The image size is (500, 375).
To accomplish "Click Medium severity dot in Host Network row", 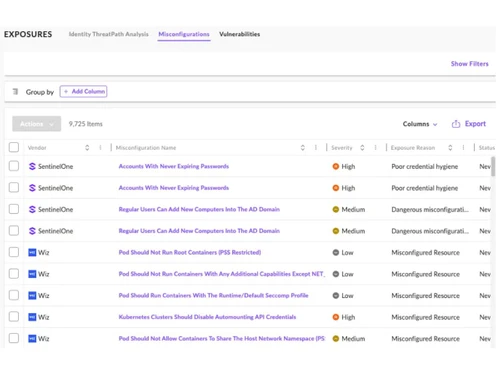I will pos(336,339).
